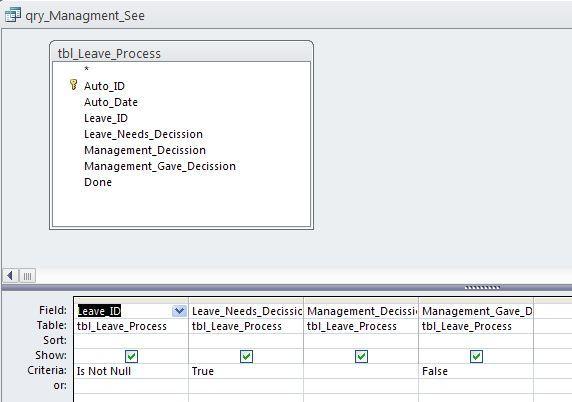Select the asterisk all-fields entry
This screenshot has width=572, height=402.
(86, 69)
